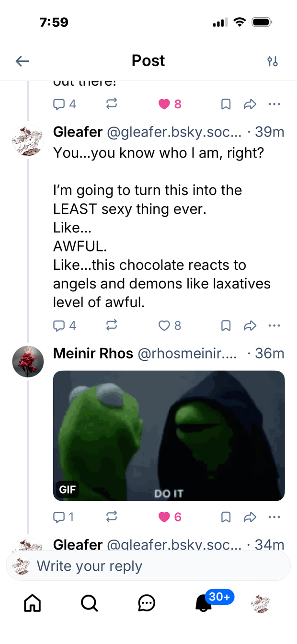Go back using the arrow icon
Viewport: 297px width, 644px height.
23,61
